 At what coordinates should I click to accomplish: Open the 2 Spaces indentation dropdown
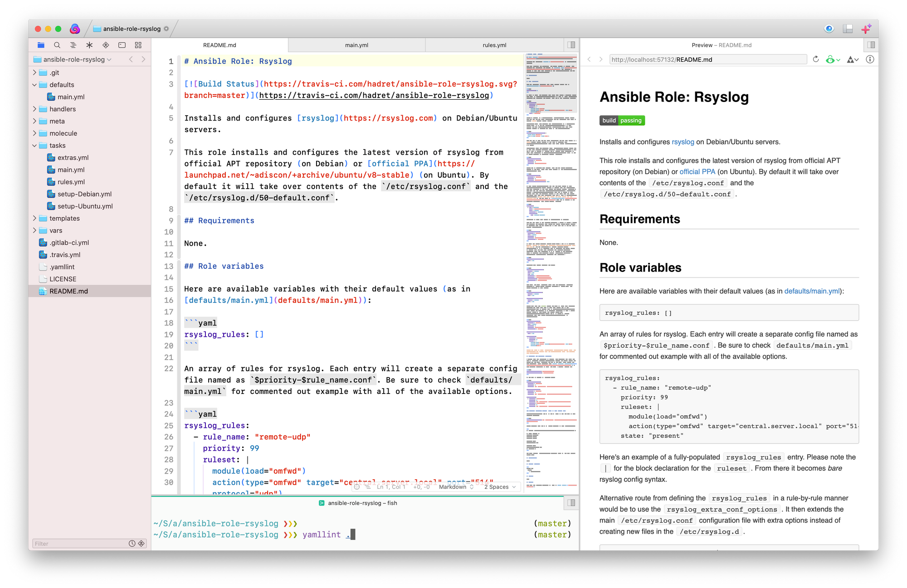coord(500,487)
